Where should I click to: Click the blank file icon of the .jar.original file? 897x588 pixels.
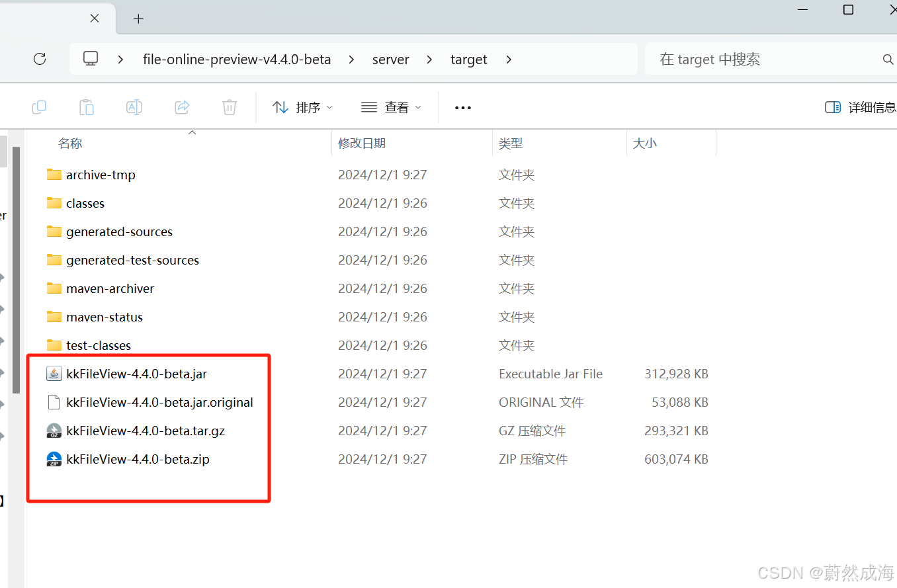pyautogui.click(x=54, y=402)
